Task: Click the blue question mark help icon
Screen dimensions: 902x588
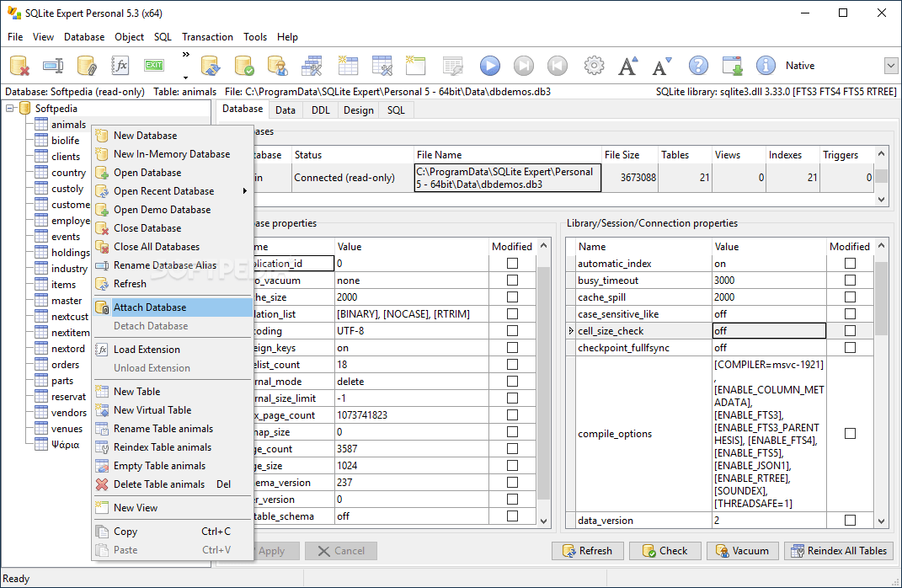Action: coord(698,66)
